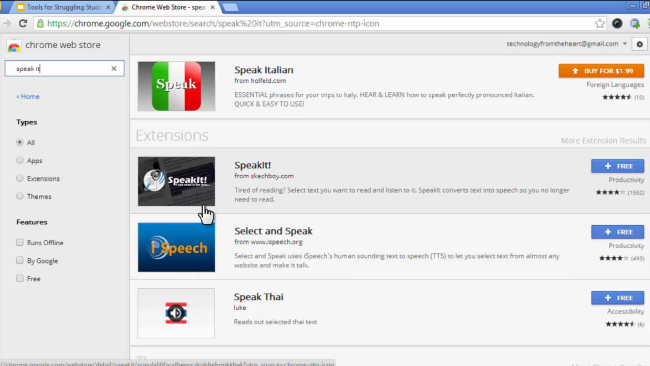Clear the search box with the X icon
Screen dimensions: 650x366
click(114, 68)
